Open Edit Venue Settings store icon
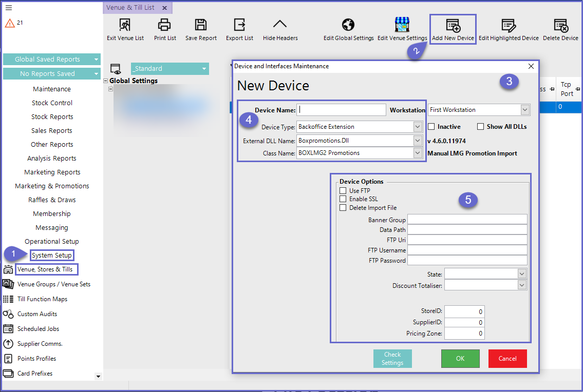The width and height of the screenshot is (583, 392). coord(402,25)
